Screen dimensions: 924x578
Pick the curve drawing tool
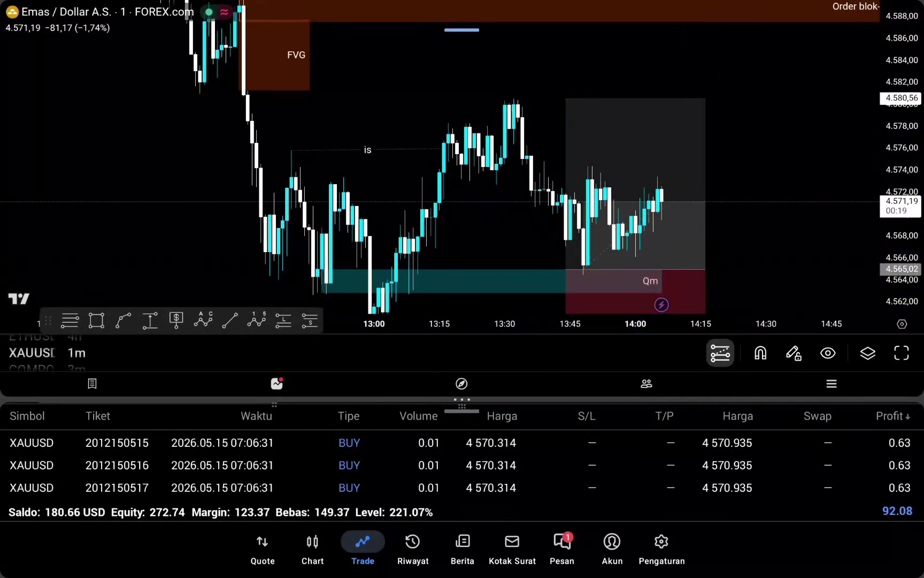[x=123, y=321]
